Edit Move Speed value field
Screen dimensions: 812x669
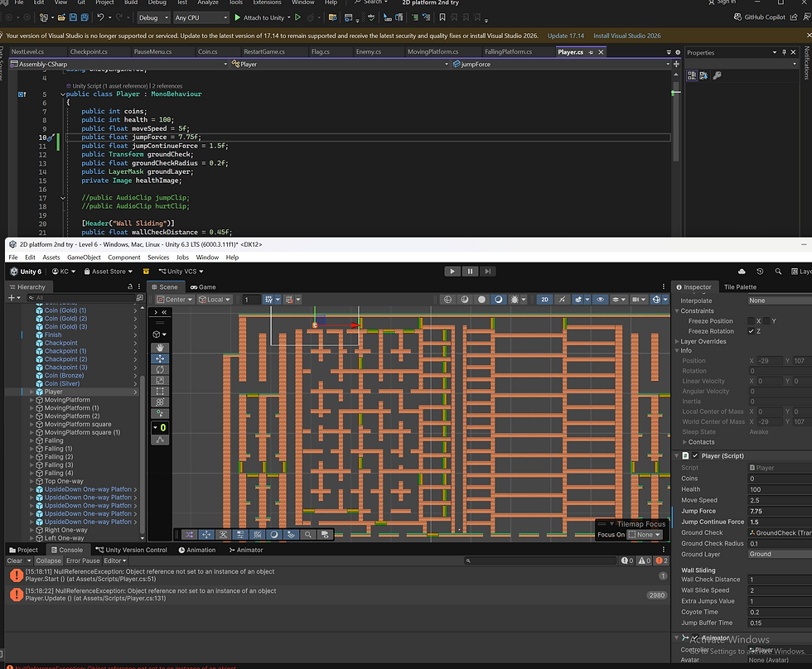click(x=780, y=500)
